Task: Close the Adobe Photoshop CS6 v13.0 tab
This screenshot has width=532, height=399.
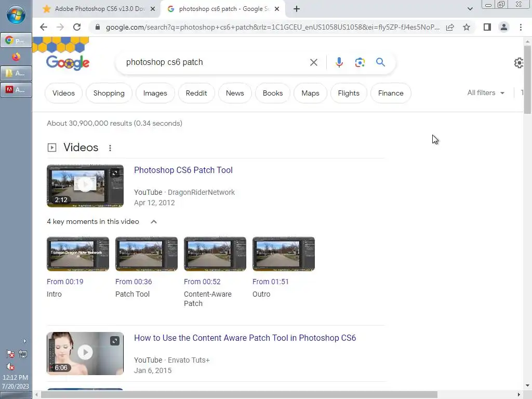Action: click(x=153, y=9)
